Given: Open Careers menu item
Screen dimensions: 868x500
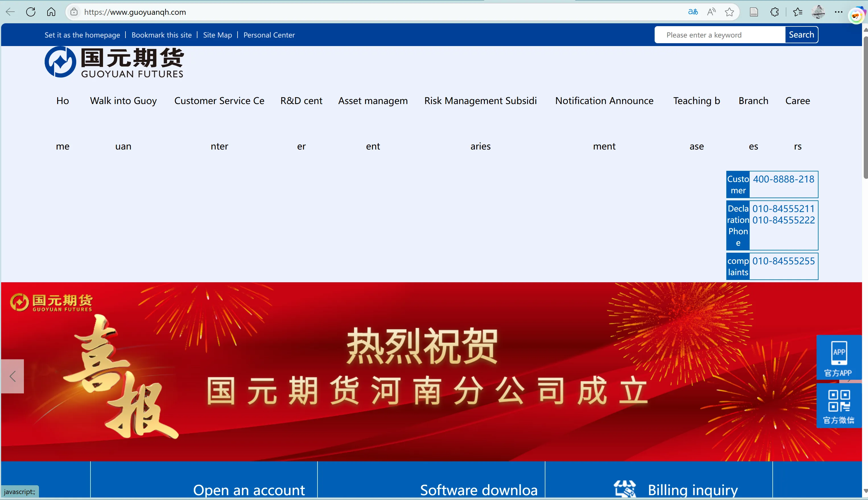Looking at the screenshot, I should point(797,123).
